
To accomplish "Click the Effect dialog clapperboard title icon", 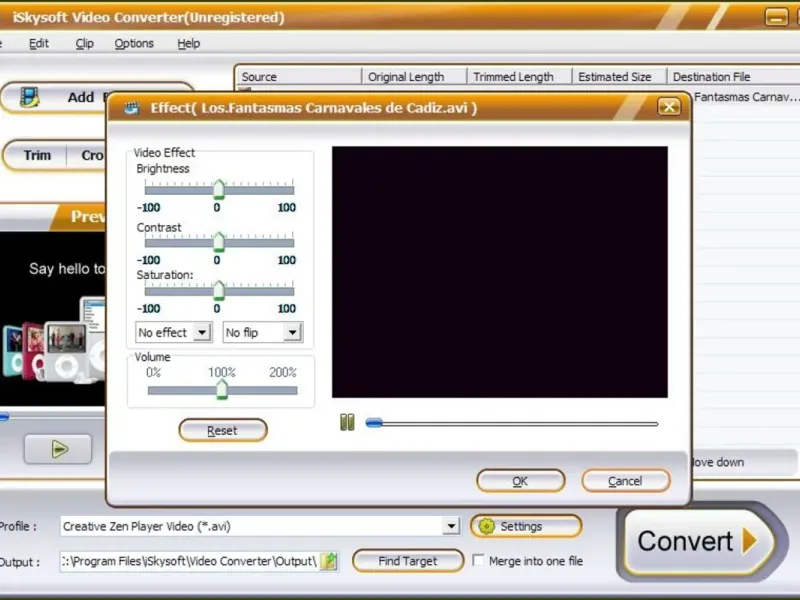I will 132,108.
